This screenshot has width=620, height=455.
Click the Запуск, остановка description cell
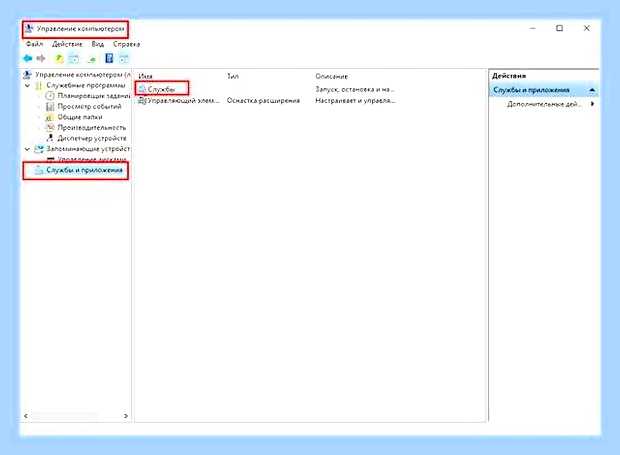tap(355, 89)
